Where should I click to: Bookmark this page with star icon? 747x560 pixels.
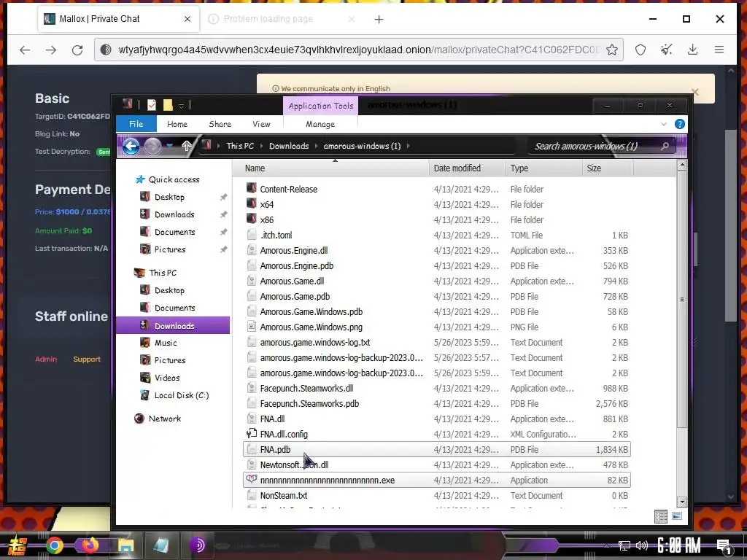coord(612,50)
